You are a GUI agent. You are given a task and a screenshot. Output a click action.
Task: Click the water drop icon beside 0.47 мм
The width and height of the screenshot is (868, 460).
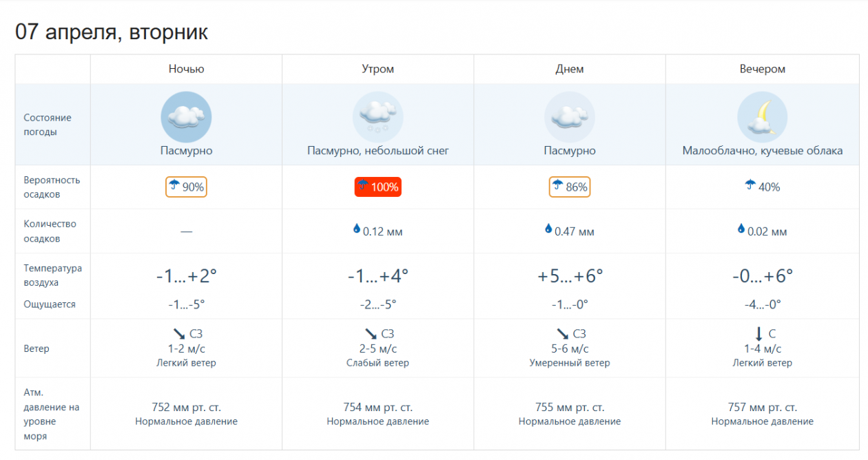(x=548, y=229)
